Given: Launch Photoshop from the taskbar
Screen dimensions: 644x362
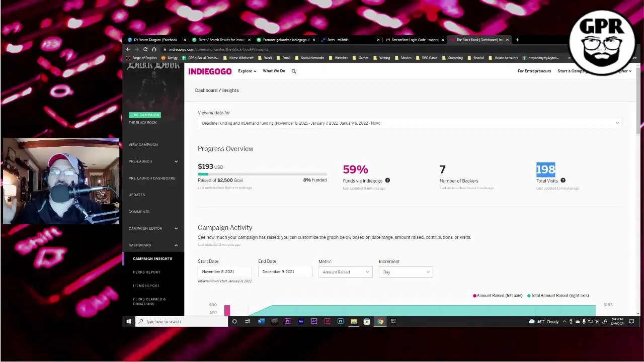Looking at the screenshot, I should pyautogui.click(x=341, y=321).
